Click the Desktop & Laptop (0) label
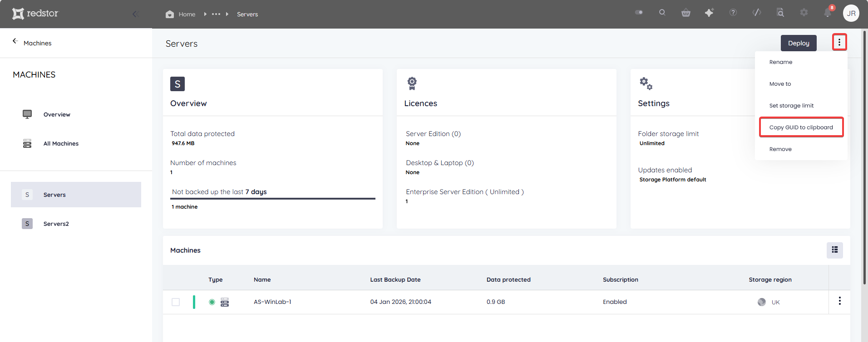The width and height of the screenshot is (868, 342). [439, 163]
